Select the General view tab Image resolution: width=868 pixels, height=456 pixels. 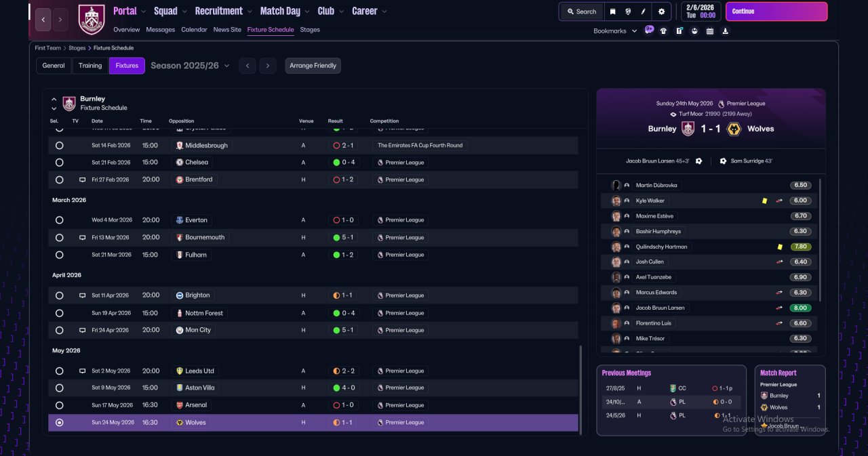[54, 66]
